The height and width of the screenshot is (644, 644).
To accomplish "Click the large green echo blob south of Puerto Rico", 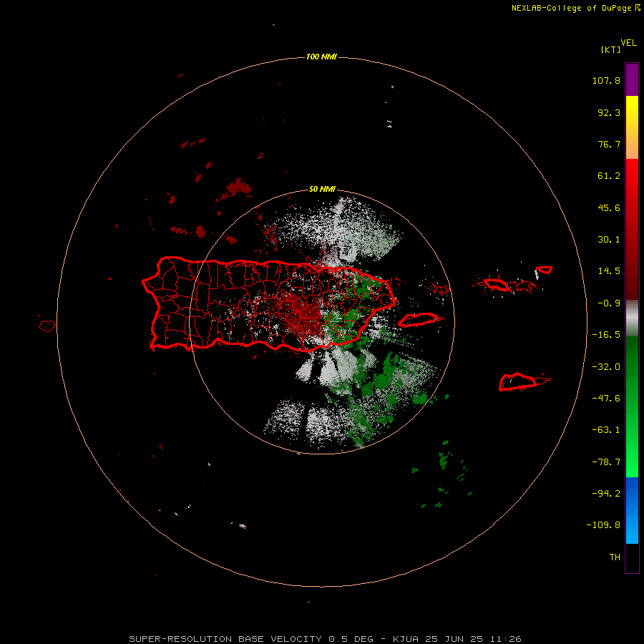I will point(383,381).
